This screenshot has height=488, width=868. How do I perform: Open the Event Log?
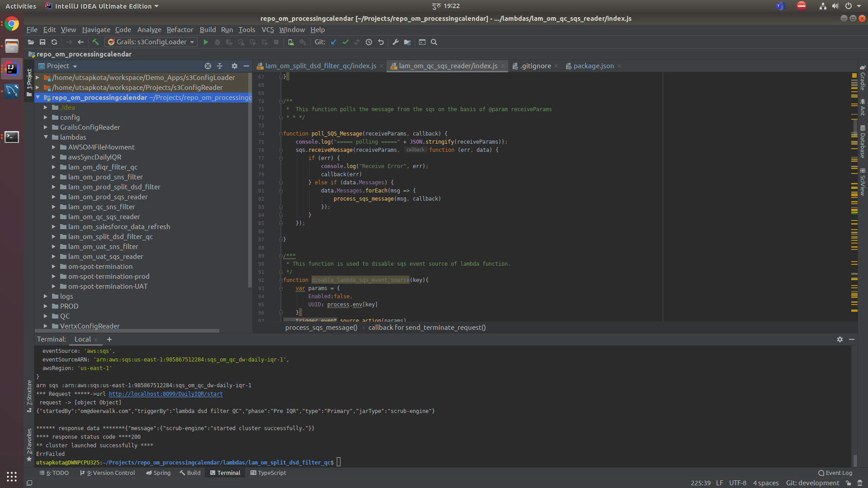coord(835,473)
